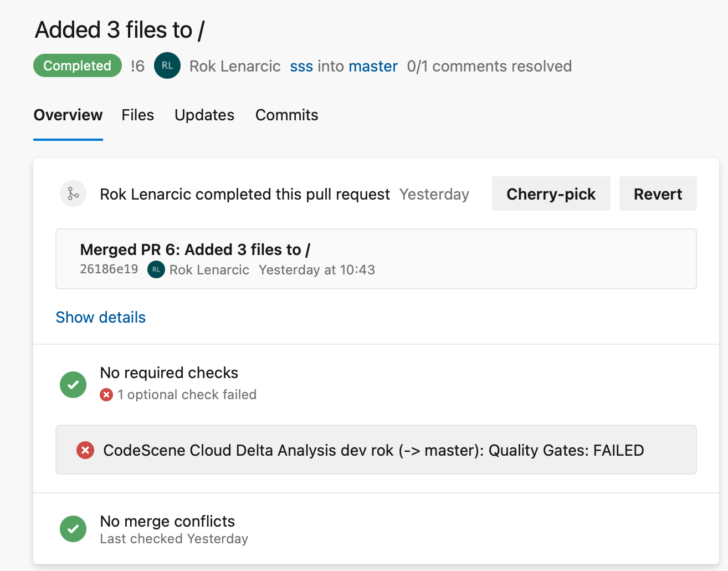Click the green Completed status badge
The width and height of the screenshot is (728, 571).
tap(78, 65)
